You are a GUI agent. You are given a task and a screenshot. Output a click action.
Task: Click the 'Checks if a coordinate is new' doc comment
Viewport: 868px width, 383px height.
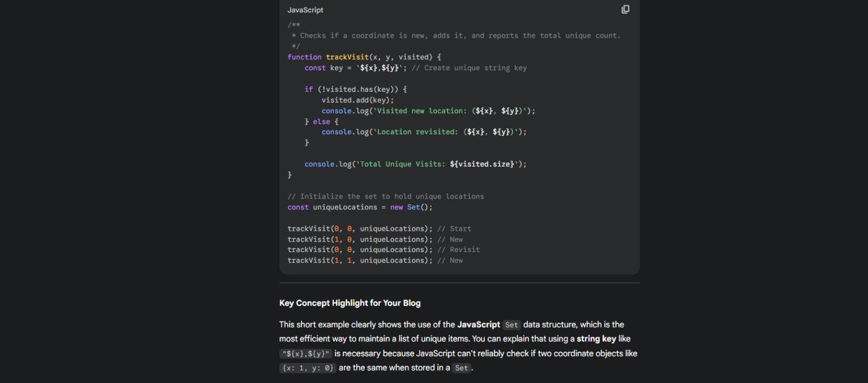[x=456, y=36]
